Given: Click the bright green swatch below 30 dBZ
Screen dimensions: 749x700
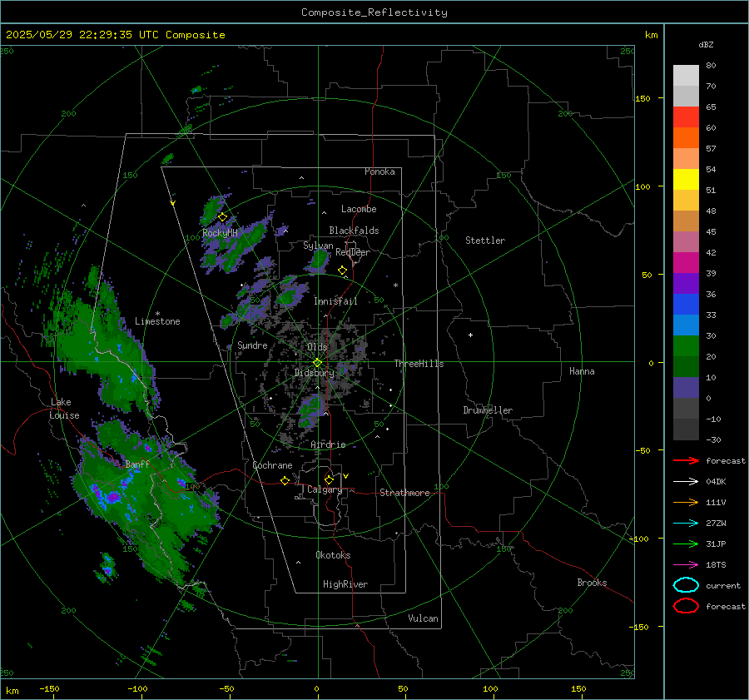Looking at the screenshot, I should point(686,346).
